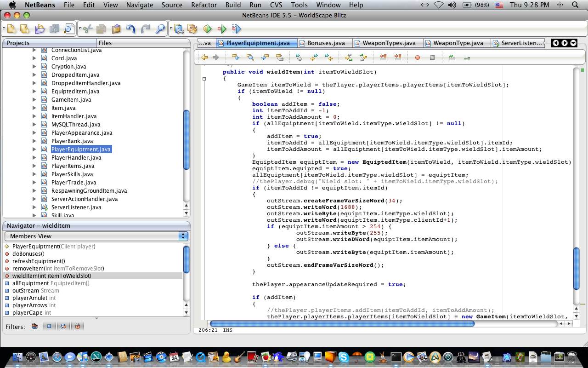Click the Projects panel vertical scrollbar thumb
The image size is (588, 368).
(x=187, y=140)
